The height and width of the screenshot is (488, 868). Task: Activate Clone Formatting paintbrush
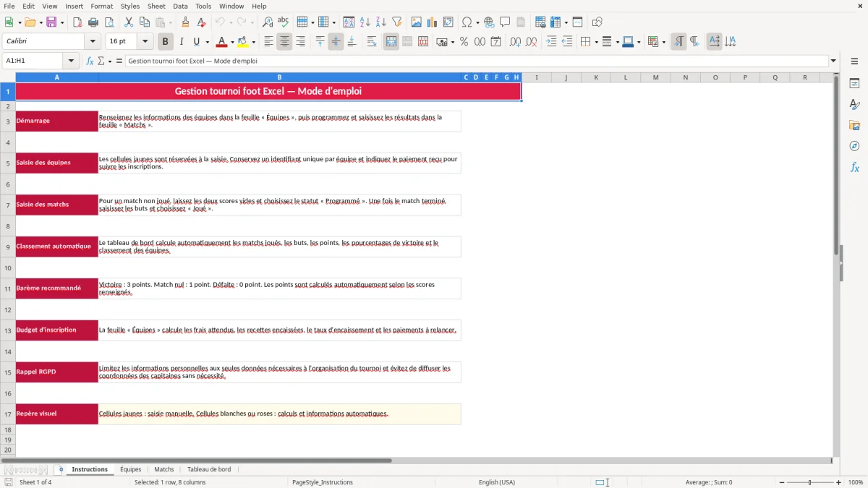tap(186, 22)
